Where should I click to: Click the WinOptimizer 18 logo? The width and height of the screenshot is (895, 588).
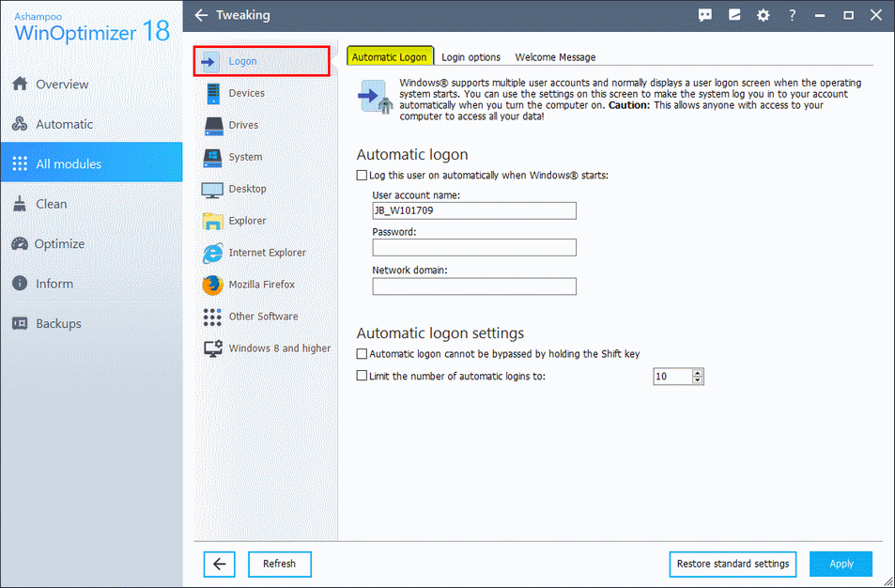point(91,27)
